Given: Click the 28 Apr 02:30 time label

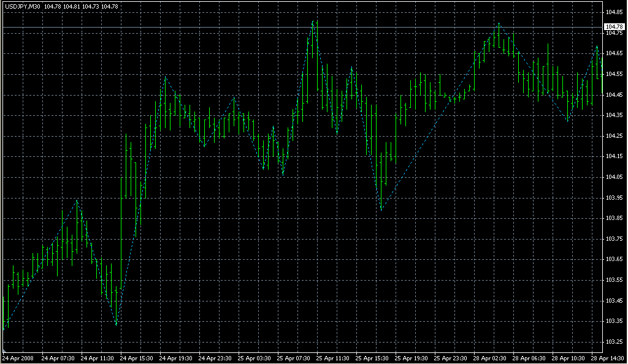Looking at the screenshot, I should [489, 358].
